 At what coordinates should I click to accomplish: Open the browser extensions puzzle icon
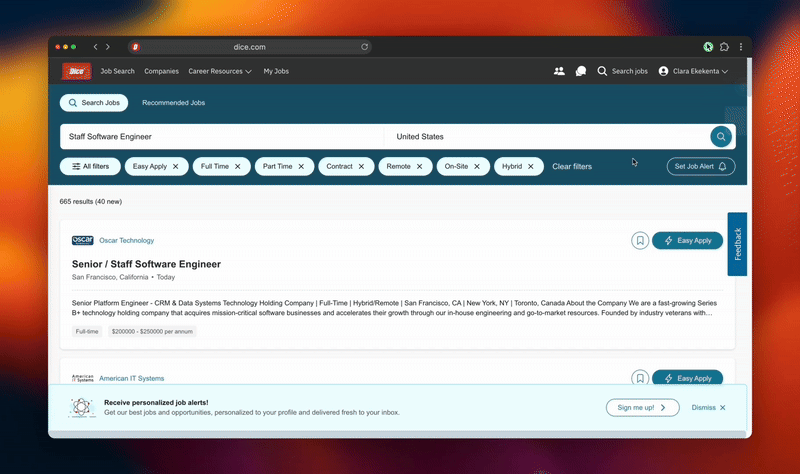pyautogui.click(x=724, y=47)
